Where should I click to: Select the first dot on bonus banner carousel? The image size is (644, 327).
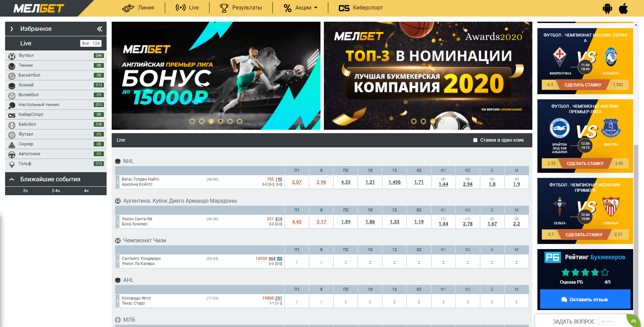(x=192, y=121)
